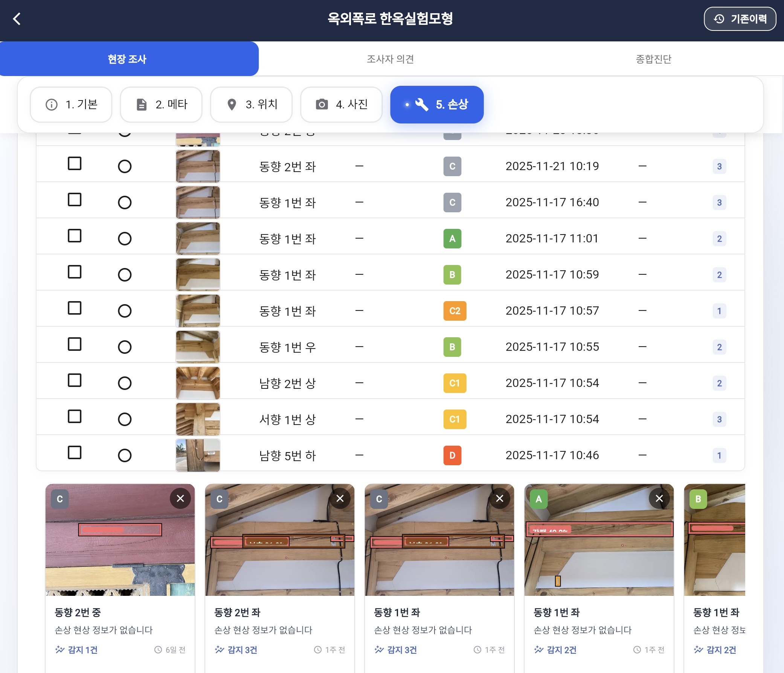The width and height of the screenshot is (784, 673).
Task: Click the B badge in 동향 1번 우 row
Action: [452, 347]
